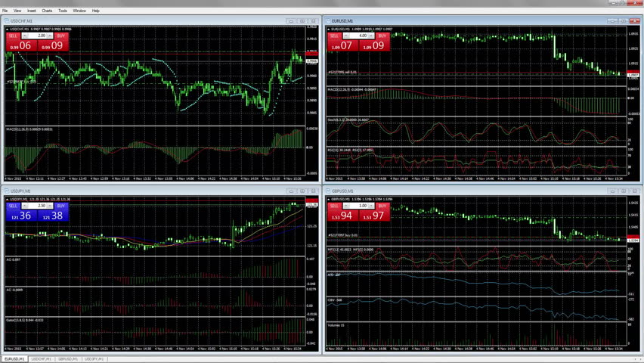Viewport: 644px width, 363px height.
Task: Click the Gator indicator label in USDJPY chart
Action: click(x=24, y=320)
